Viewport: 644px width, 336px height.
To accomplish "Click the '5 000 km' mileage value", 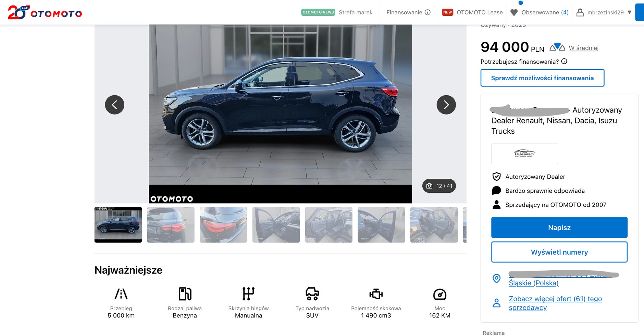I will coord(121,315).
